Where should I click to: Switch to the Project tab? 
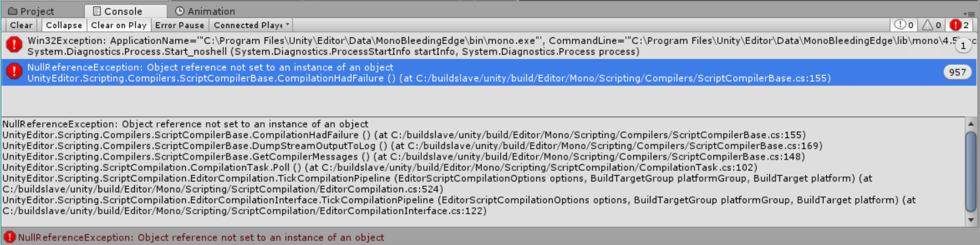pyautogui.click(x=31, y=11)
